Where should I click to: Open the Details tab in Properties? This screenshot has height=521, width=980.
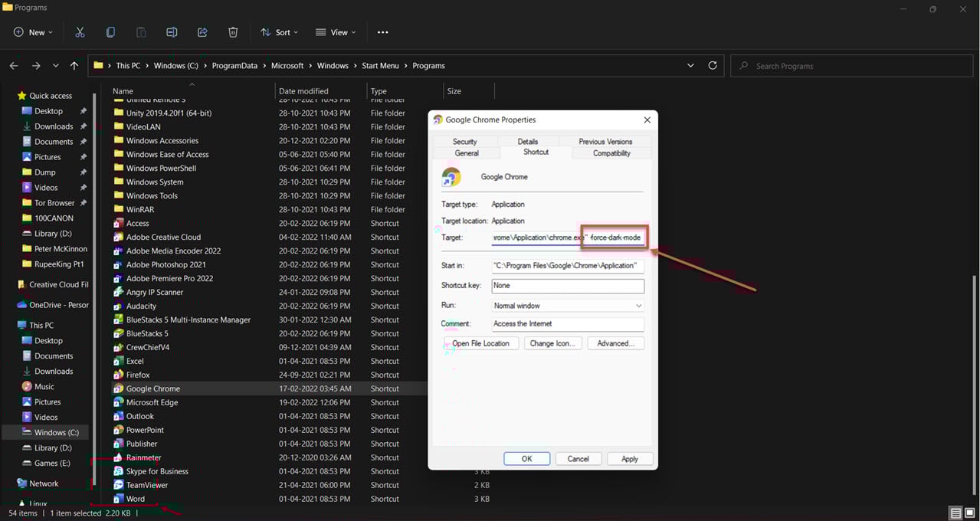pyautogui.click(x=527, y=142)
